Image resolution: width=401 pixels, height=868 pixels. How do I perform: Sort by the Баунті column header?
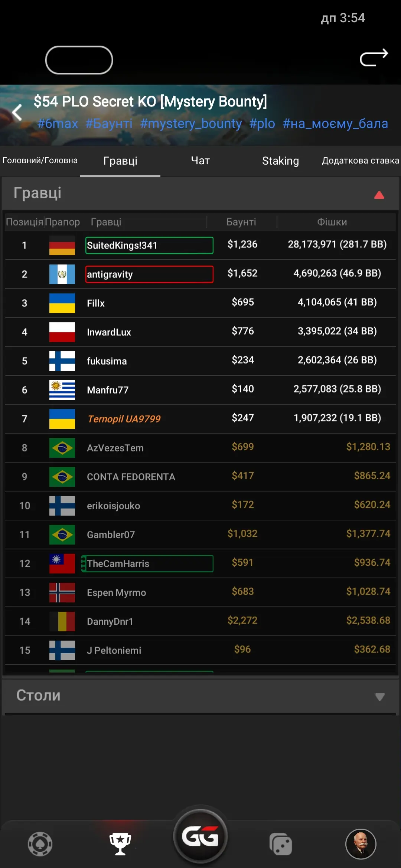tap(241, 222)
